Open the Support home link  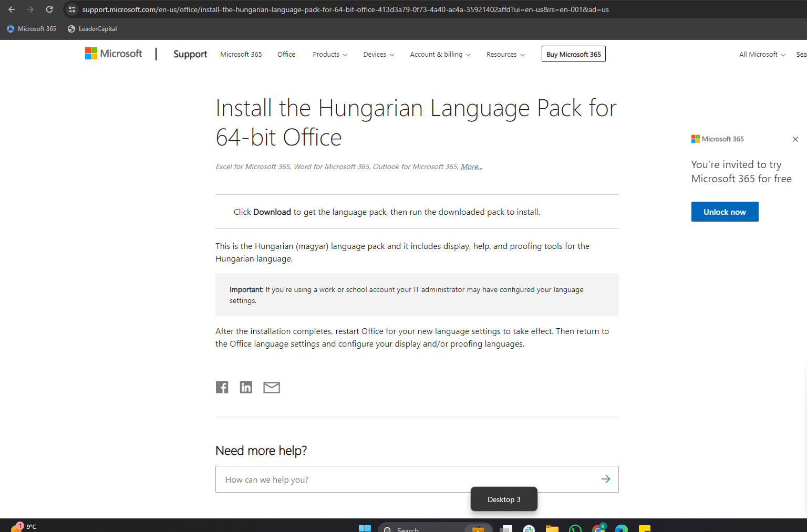[x=190, y=54]
